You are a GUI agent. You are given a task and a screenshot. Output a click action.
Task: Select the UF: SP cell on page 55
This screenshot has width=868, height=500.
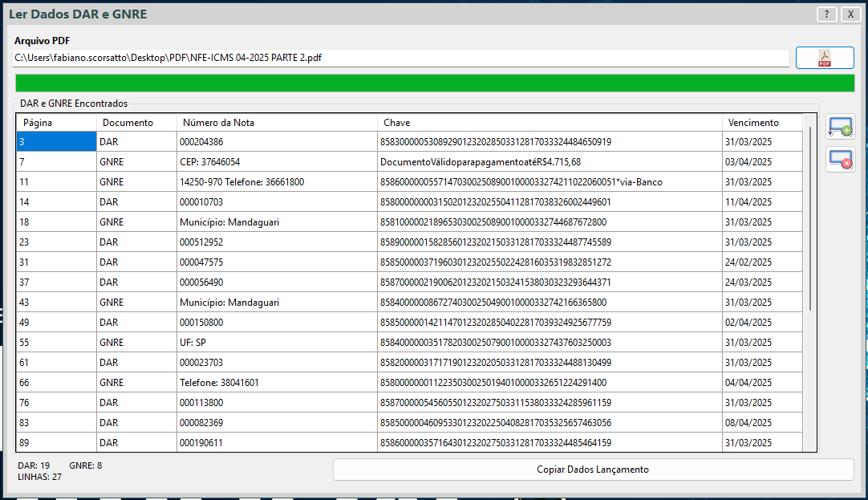[277, 343]
